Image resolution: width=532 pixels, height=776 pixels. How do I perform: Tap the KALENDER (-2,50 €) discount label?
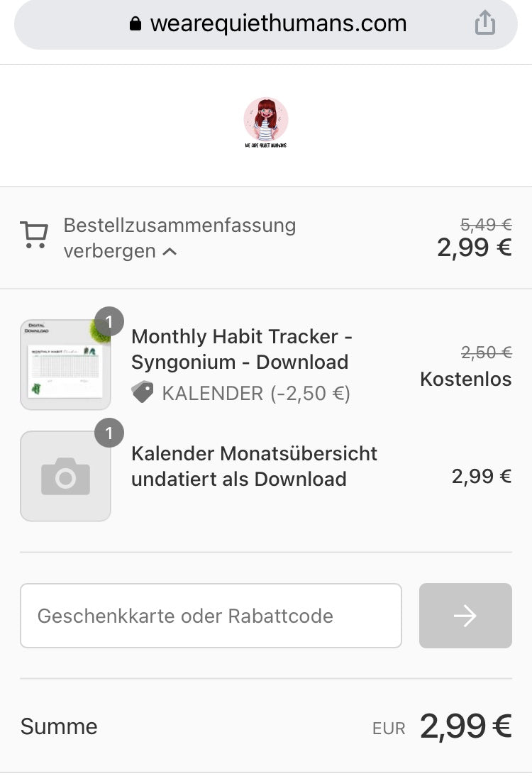[x=255, y=393]
